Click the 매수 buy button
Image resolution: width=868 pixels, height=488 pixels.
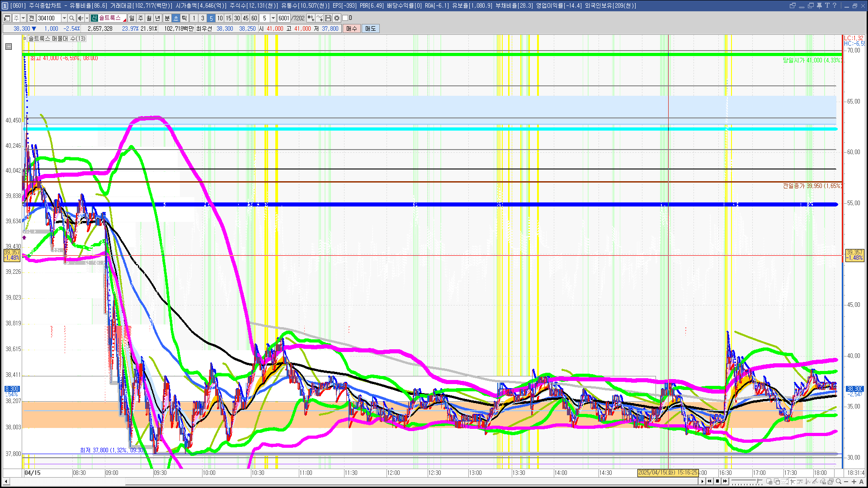pyautogui.click(x=352, y=28)
